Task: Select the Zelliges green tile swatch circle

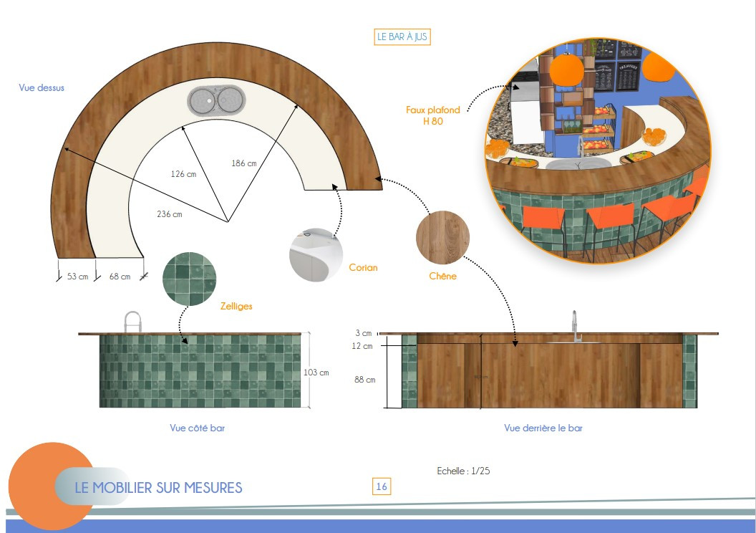Action: point(190,279)
